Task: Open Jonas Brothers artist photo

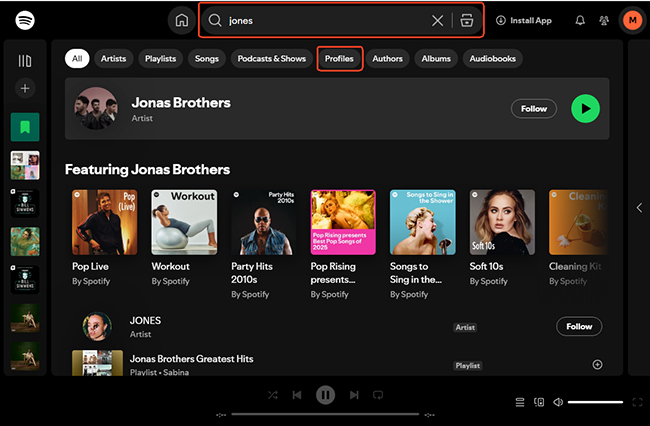Action: pos(96,108)
